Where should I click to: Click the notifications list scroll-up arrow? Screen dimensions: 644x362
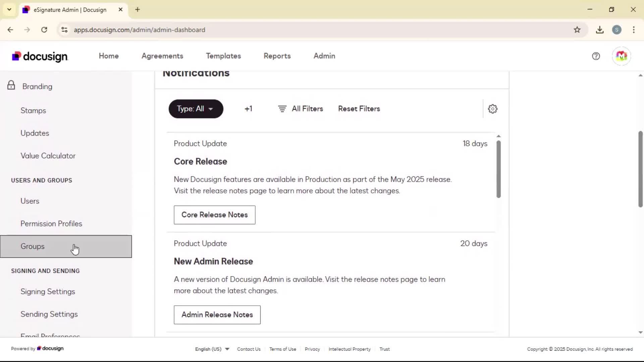point(498,136)
